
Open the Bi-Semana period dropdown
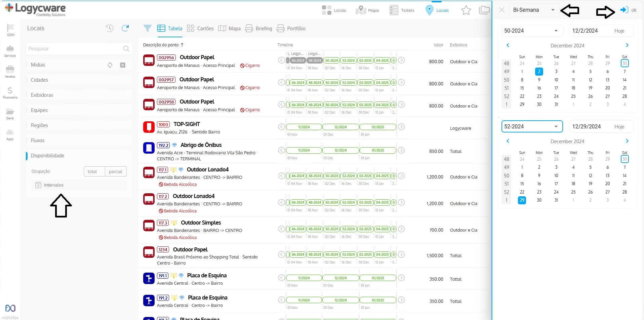tap(534, 10)
